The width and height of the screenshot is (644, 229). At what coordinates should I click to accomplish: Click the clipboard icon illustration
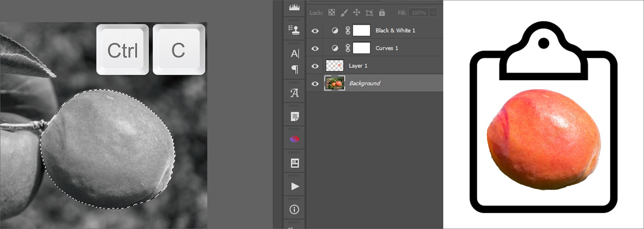tap(543, 117)
